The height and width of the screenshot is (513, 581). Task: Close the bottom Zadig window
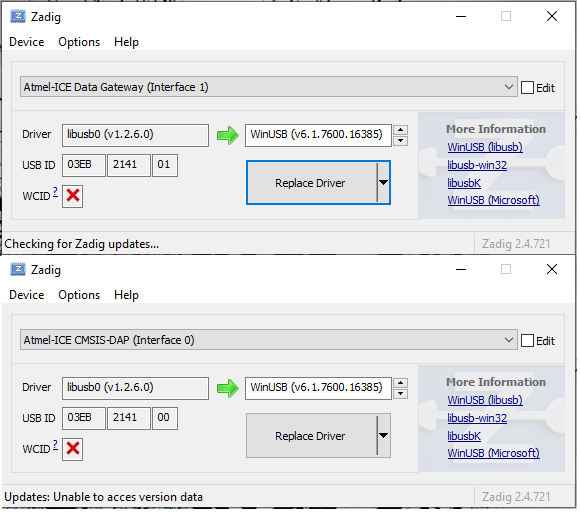click(x=552, y=269)
